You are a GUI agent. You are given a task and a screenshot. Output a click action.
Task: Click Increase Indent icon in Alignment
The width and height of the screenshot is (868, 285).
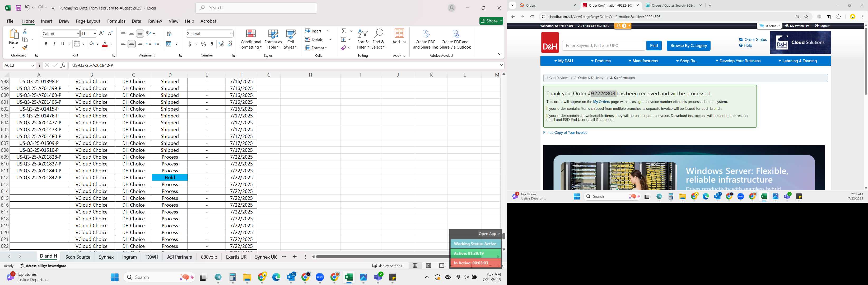[157, 44]
